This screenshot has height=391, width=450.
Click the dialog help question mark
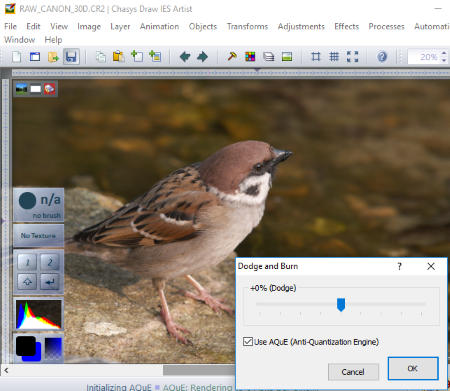(x=399, y=266)
